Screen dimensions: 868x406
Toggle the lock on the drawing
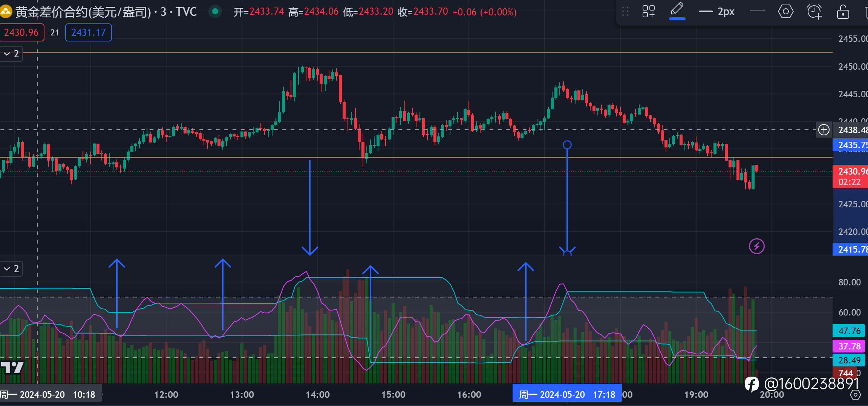click(x=843, y=12)
